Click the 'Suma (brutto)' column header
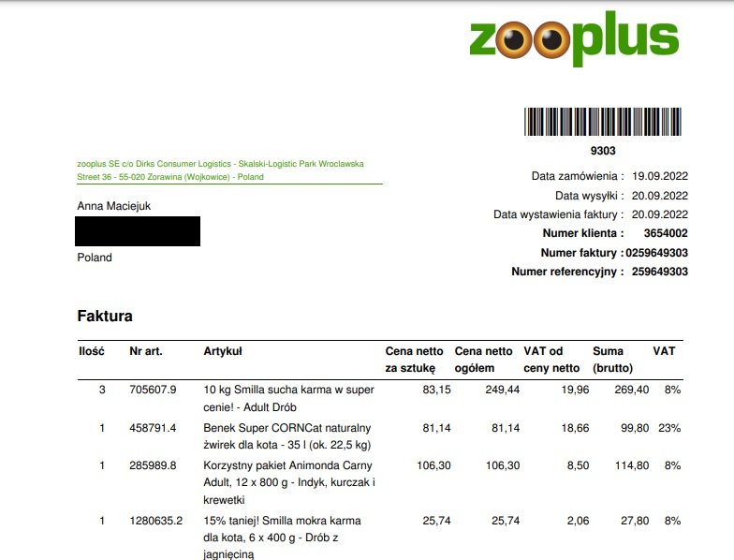This screenshot has width=734, height=560. click(612, 360)
